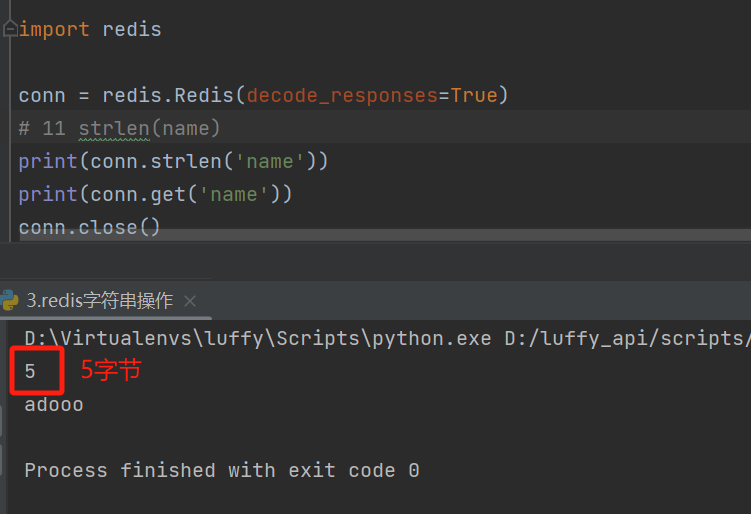Select the 3.redis字符串操作 run tab
The image size is (751, 514).
pyautogui.click(x=99, y=301)
